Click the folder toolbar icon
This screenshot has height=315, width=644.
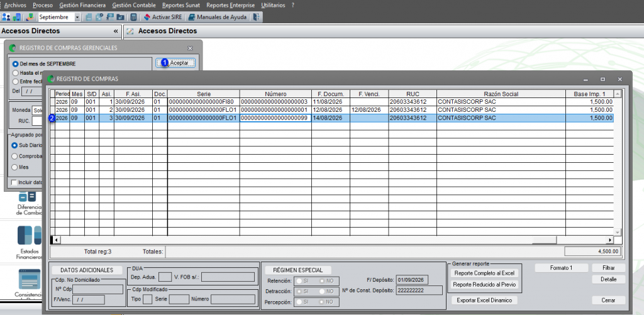tap(120, 17)
